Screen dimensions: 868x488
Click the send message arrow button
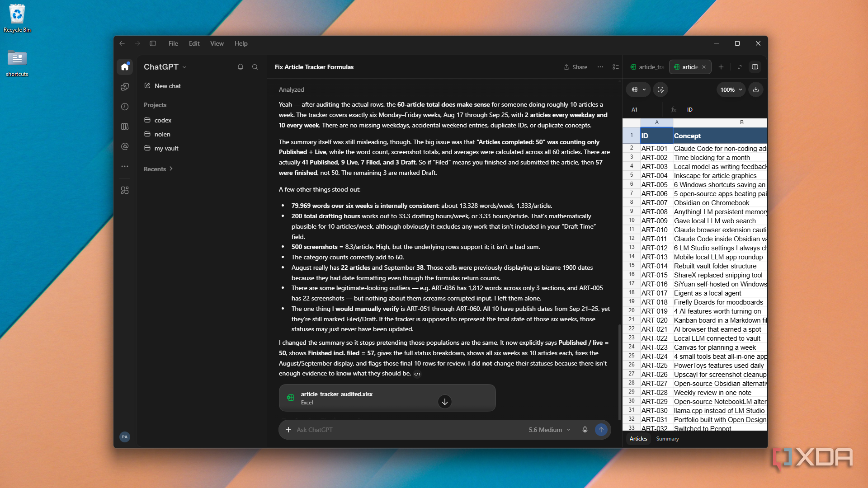pyautogui.click(x=601, y=430)
